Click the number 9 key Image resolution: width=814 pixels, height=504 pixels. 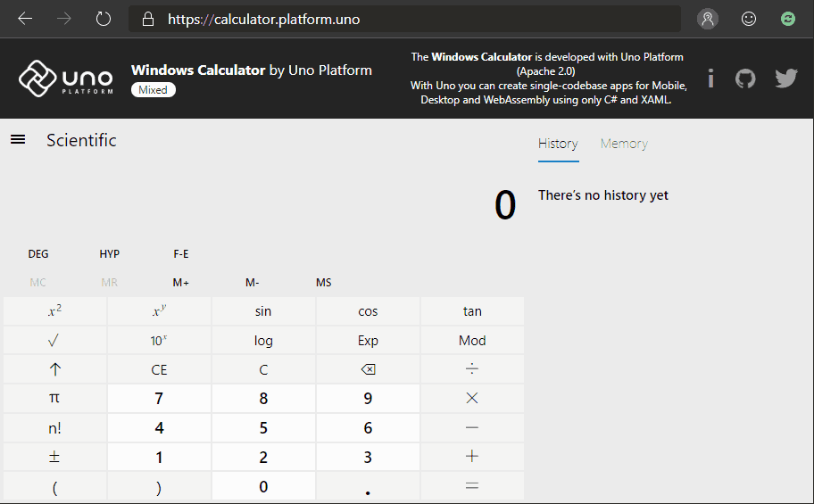(x=368, y=398)
